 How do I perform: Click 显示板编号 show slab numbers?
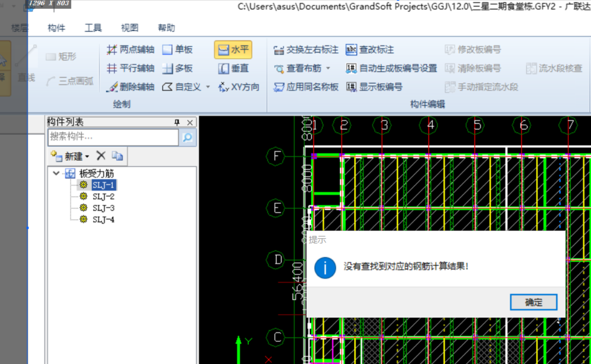(374, 87)
